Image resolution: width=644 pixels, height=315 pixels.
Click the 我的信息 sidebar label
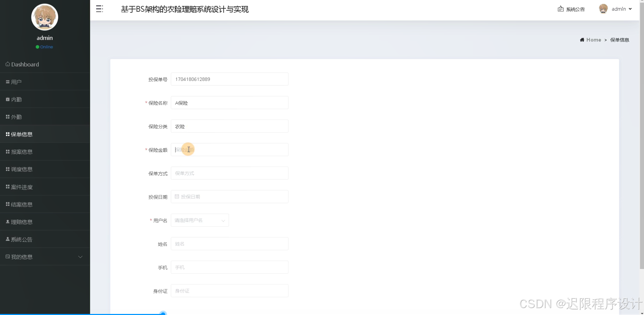tap(22, 257)
